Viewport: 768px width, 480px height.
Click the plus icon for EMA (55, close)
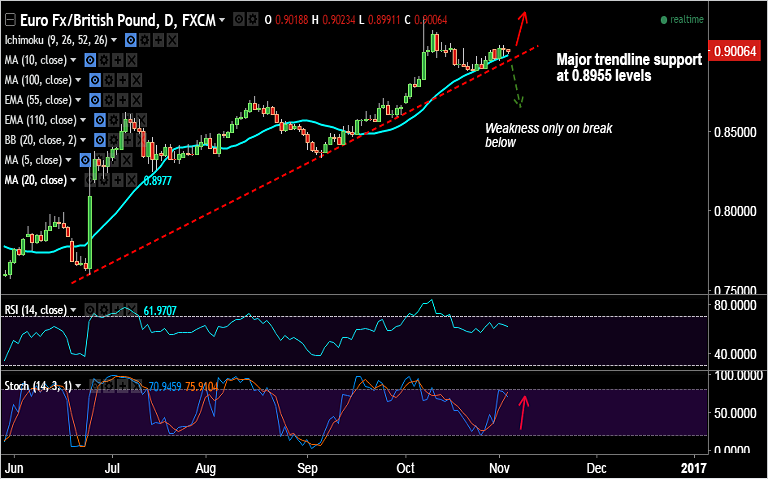[x=122, y=100]
